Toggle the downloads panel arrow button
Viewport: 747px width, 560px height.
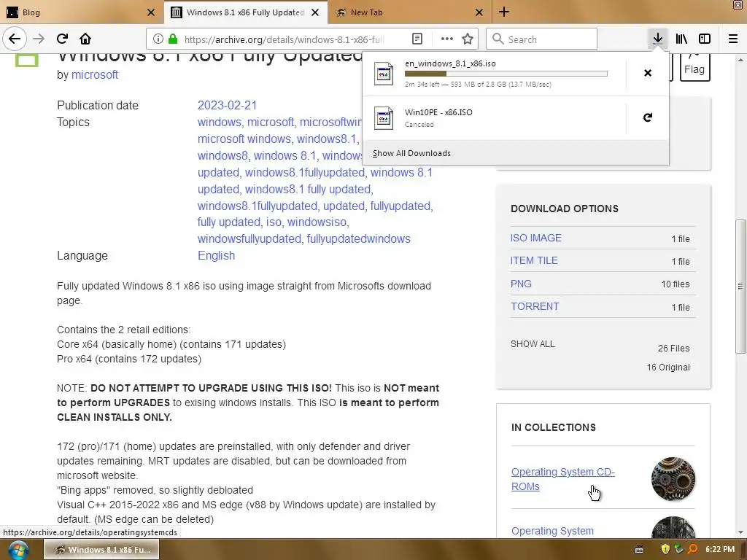657,39
